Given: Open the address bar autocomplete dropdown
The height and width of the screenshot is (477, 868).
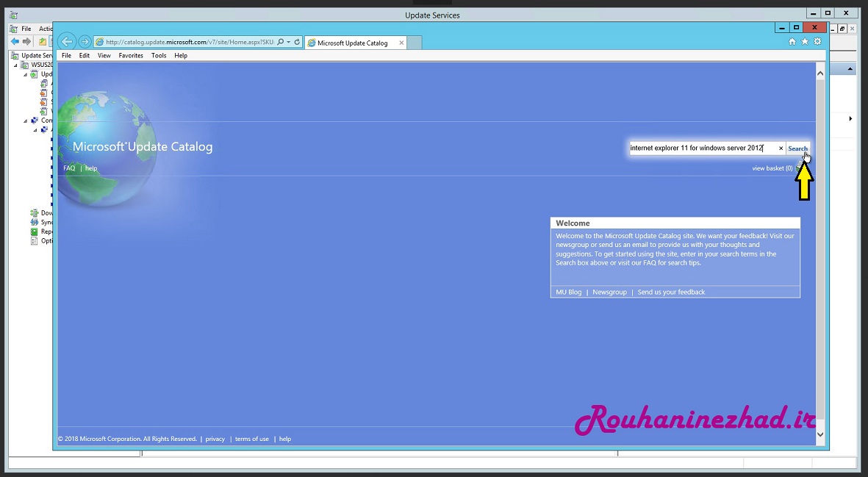Looking at the screenshot, I should [x=288, y=42].
